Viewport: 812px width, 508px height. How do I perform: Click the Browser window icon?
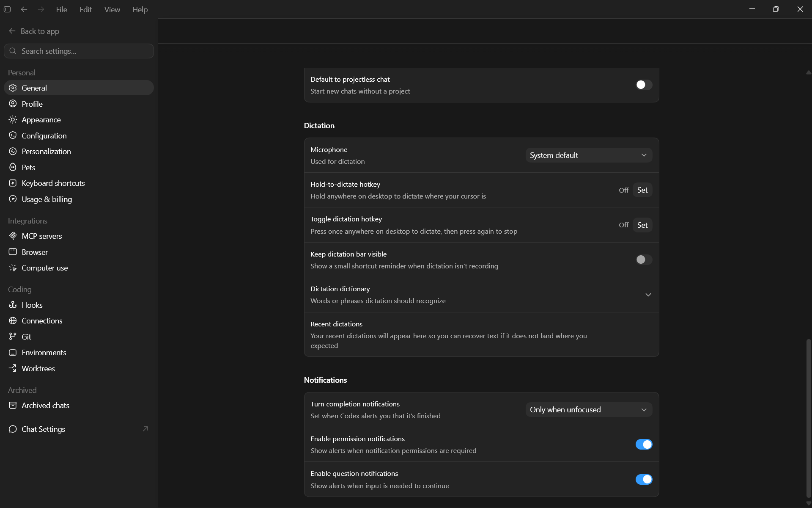click(13, 252)
